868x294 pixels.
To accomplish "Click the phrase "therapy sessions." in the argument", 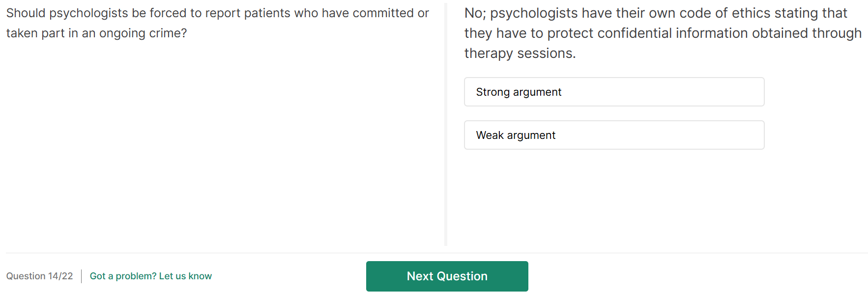I will point(520,53).
